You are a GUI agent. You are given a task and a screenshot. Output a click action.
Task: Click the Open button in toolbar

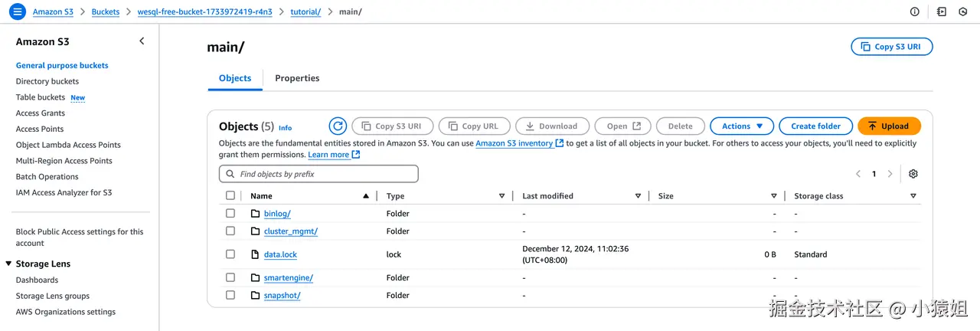tap(622, 126)
